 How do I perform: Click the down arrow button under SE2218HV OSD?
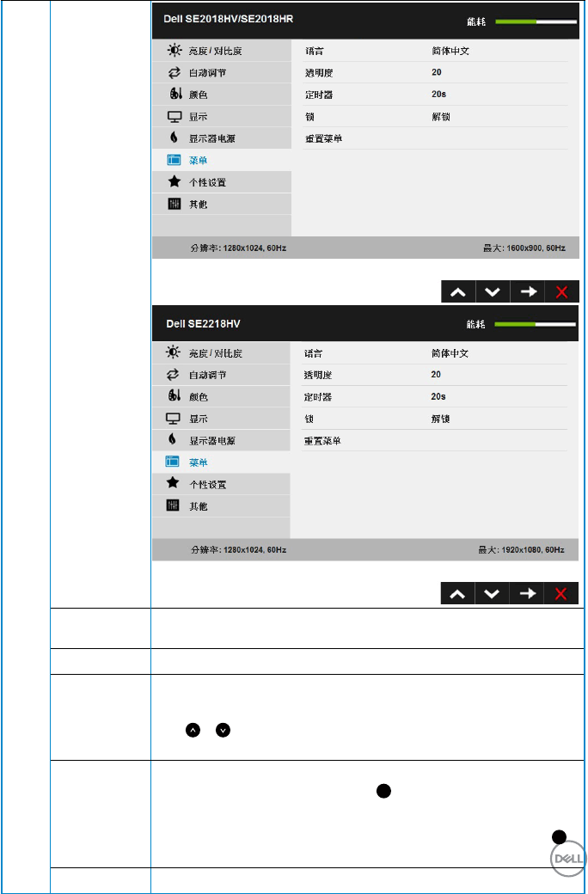click(x=492, y=593)
